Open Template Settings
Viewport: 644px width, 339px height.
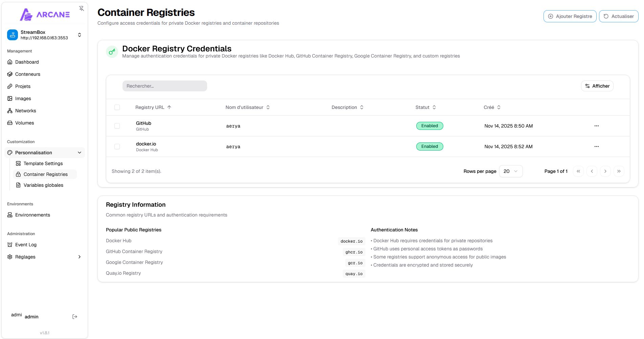pyautogui.click(x=45, y=163)
